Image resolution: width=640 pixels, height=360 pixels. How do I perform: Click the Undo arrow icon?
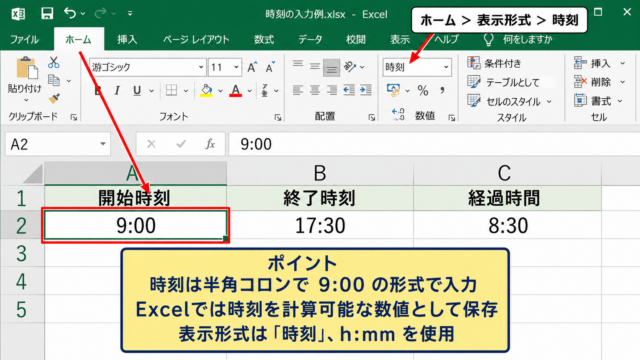coord(70,13)
